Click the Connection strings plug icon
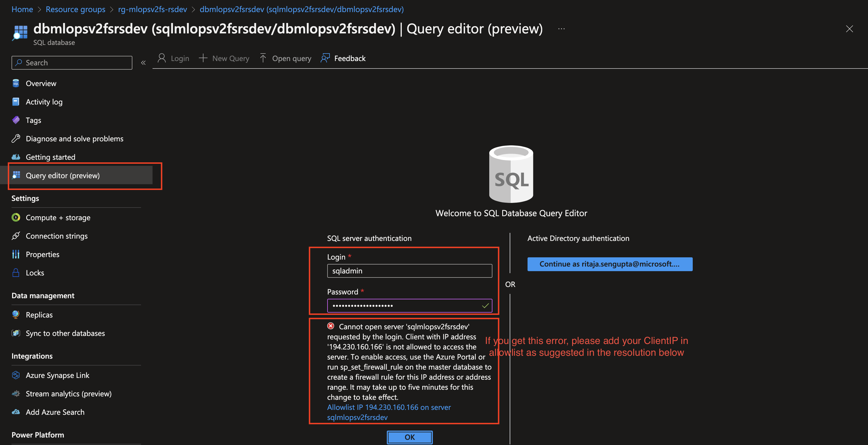 click(16, 236)
